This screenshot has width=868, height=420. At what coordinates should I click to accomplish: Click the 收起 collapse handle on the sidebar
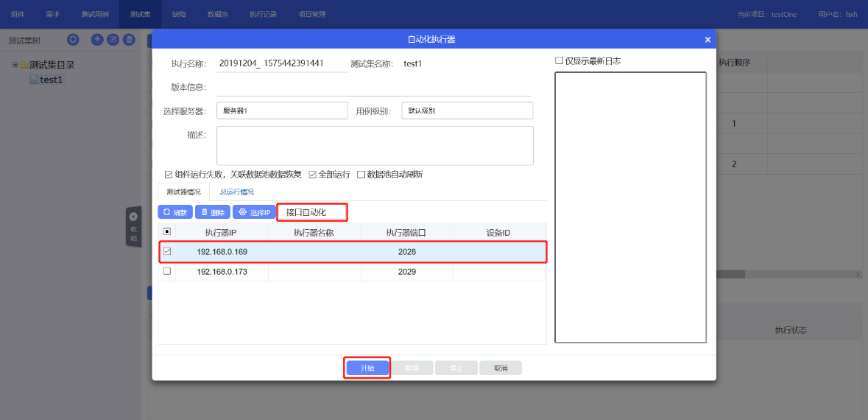pyautogui.click(x=133, y=227)
